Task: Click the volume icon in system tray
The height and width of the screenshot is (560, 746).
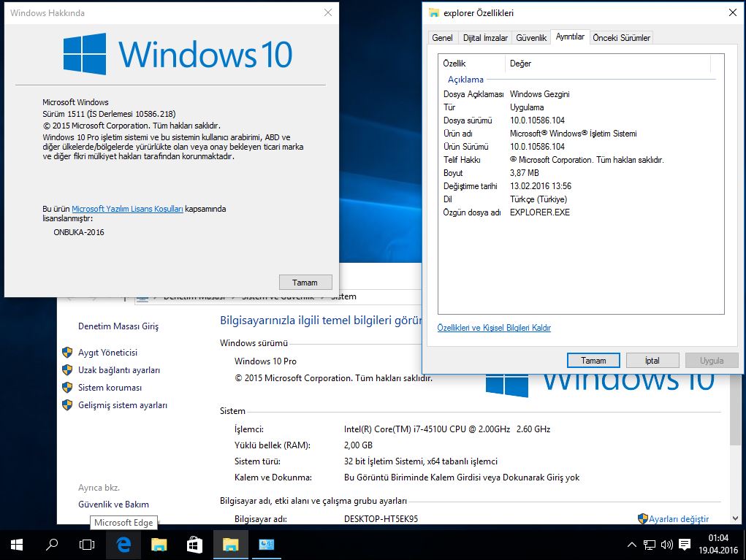Action: [x=666, y=545]
